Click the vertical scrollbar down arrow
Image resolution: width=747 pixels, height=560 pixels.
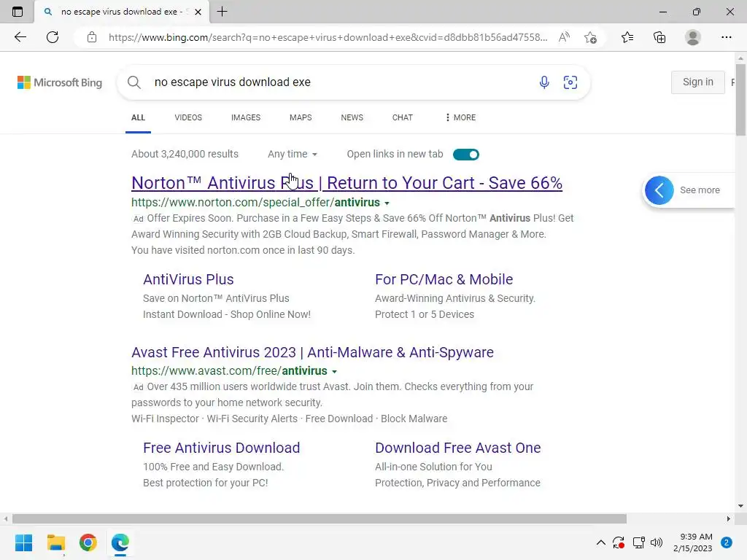tap(740, 506)
